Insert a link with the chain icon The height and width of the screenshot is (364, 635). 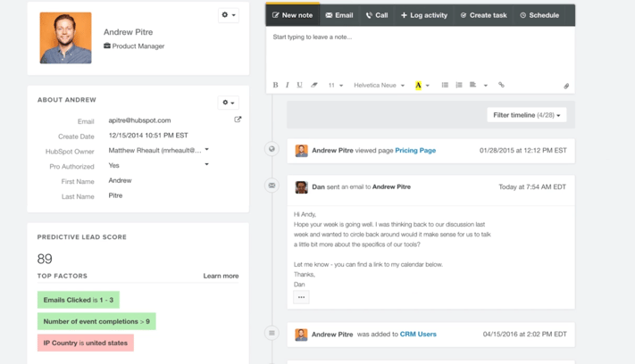pyautogui.click(x=501, y=85)
